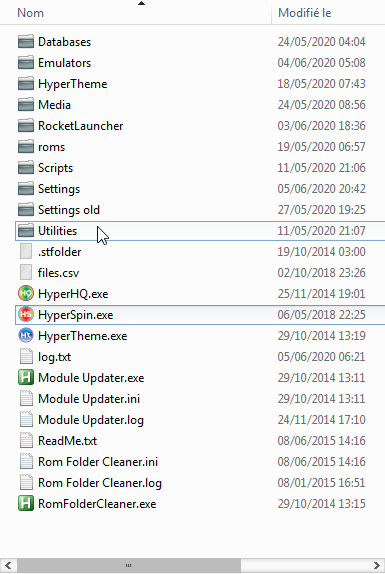Click the HyperTheme folder icon

click(x=26, y=84)
